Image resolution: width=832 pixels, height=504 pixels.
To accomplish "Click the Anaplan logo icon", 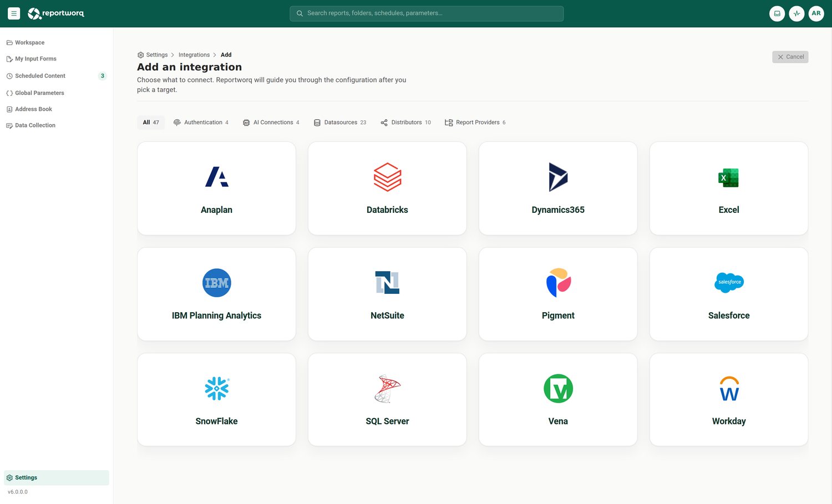I will pyautogui.click(x=216, y=177).
